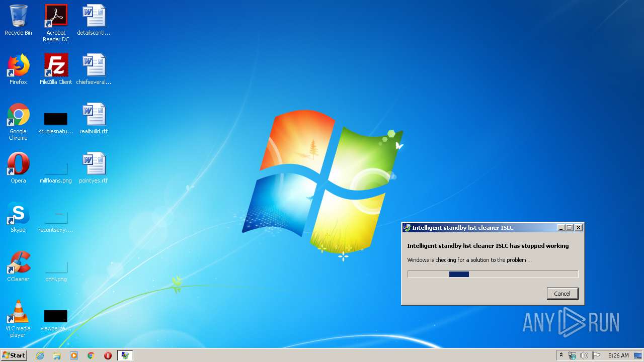Open realbuild.rtf document
The width and height of the screenshot is (644, 362).
[x=94, y=119]
